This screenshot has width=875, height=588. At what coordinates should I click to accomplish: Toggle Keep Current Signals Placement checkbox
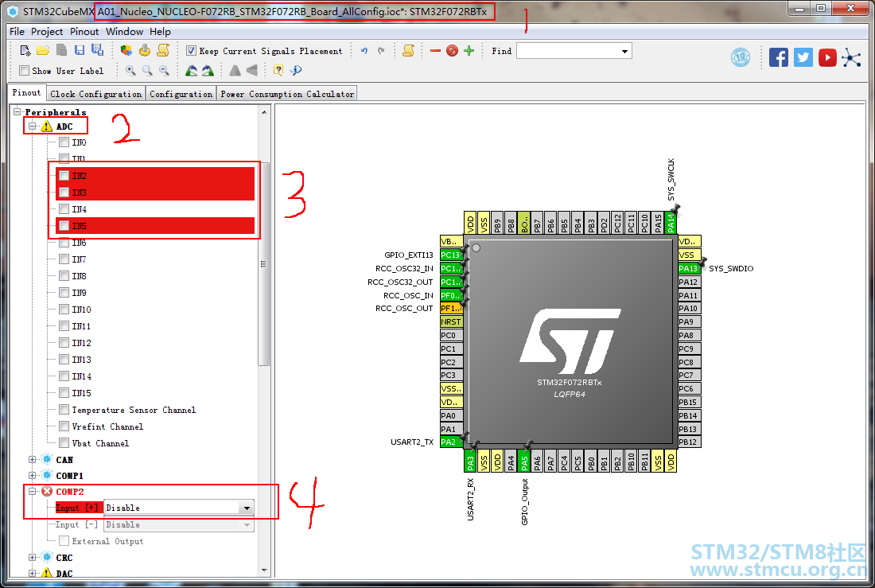pyautogui.click(x=192, y=51)
